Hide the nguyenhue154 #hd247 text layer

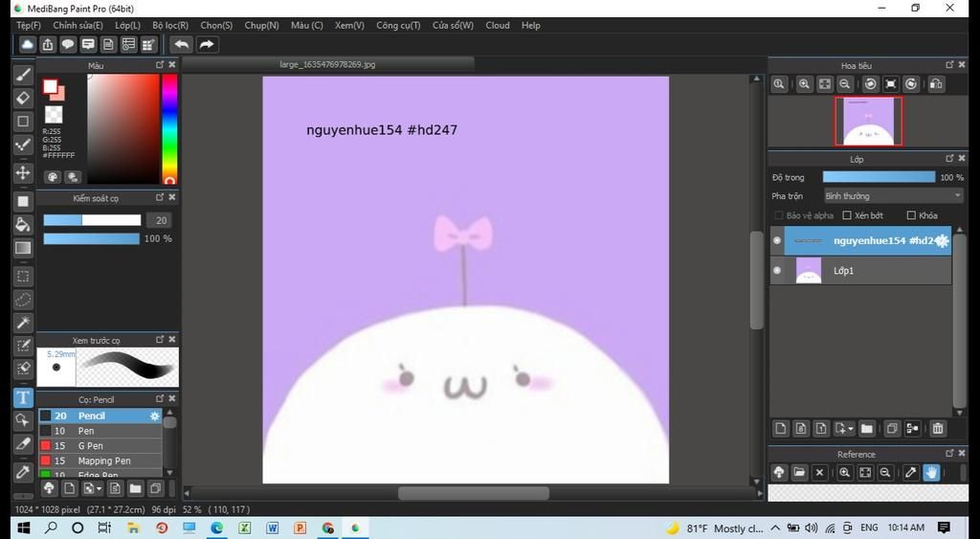coord(777,240)
